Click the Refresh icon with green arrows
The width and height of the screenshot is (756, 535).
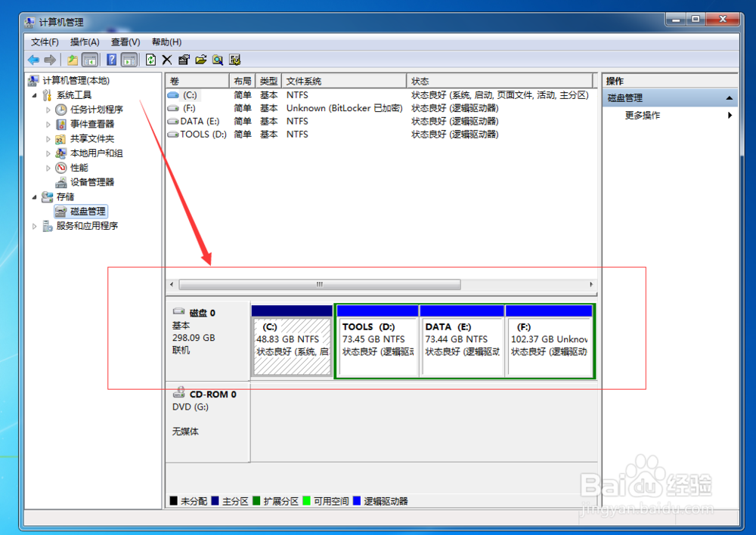click(151, 60)
